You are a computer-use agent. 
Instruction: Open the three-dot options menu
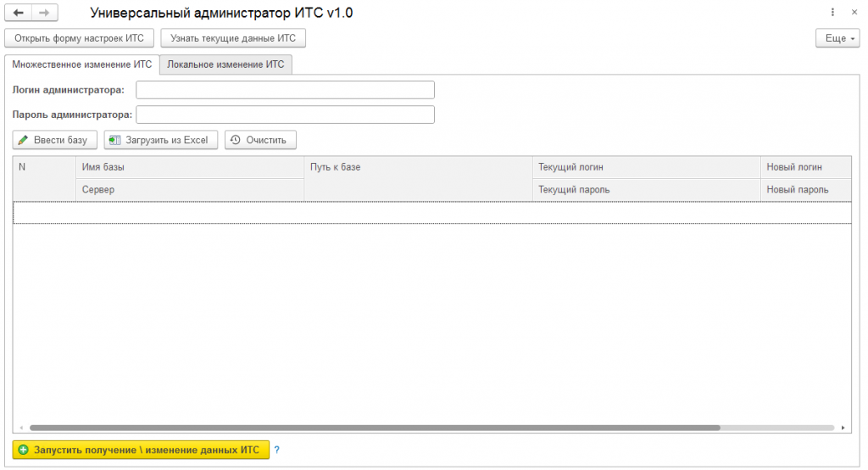[x=832, y=12]
